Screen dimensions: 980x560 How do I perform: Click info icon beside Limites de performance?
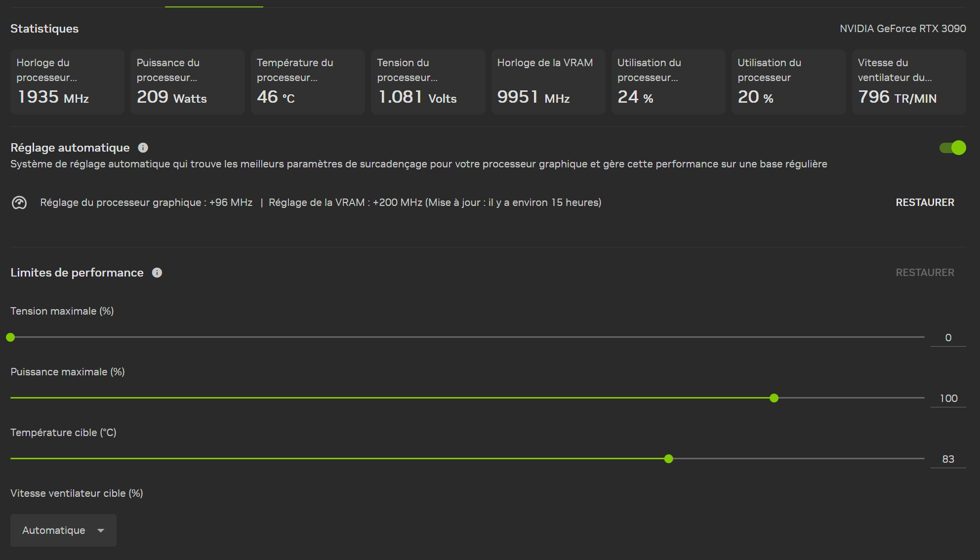pos(157,273)
